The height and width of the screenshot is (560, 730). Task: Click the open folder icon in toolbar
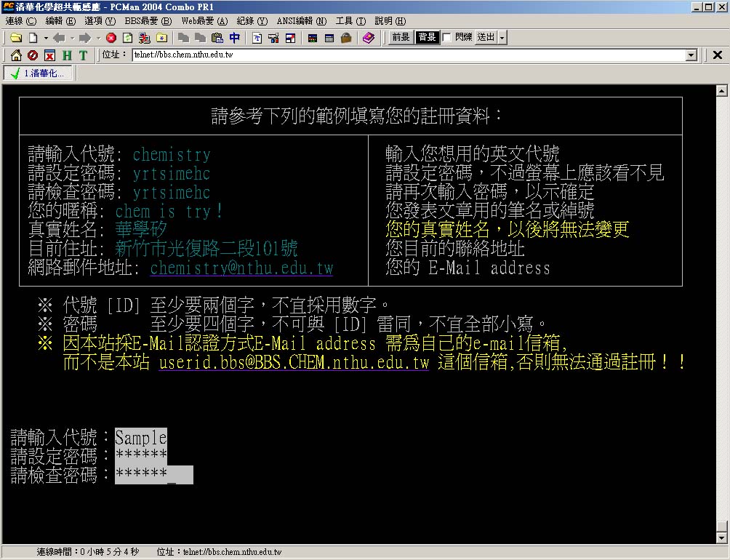coord(15,38)
